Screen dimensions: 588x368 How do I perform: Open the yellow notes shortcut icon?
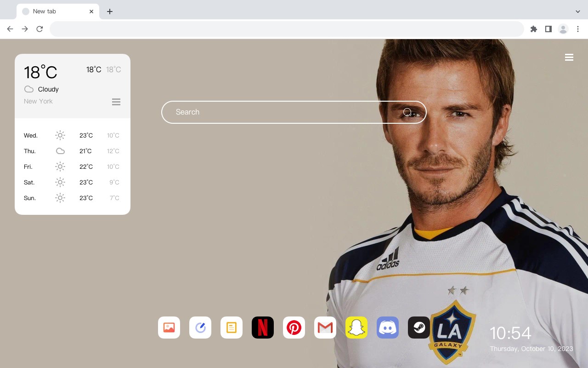pyautogui.click(x=232, y=328)
